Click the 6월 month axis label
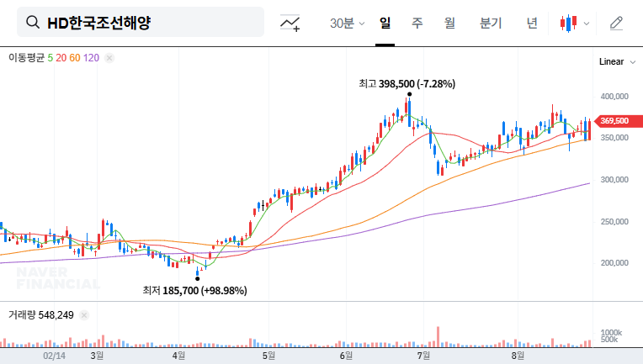This screenshot has width=643, height=364. point(346,356)
